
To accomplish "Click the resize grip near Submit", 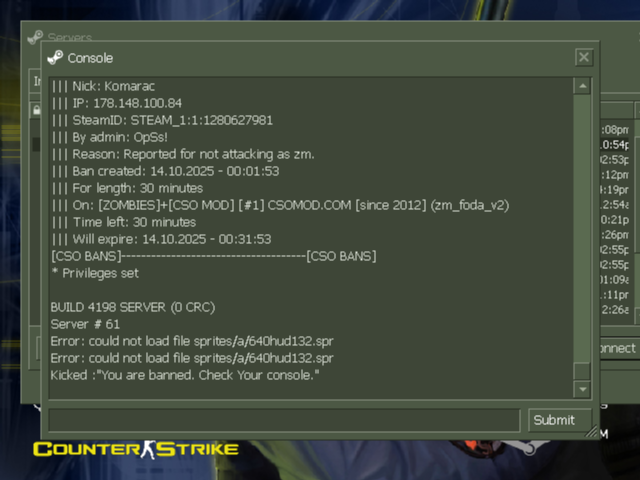I will 592,431.
